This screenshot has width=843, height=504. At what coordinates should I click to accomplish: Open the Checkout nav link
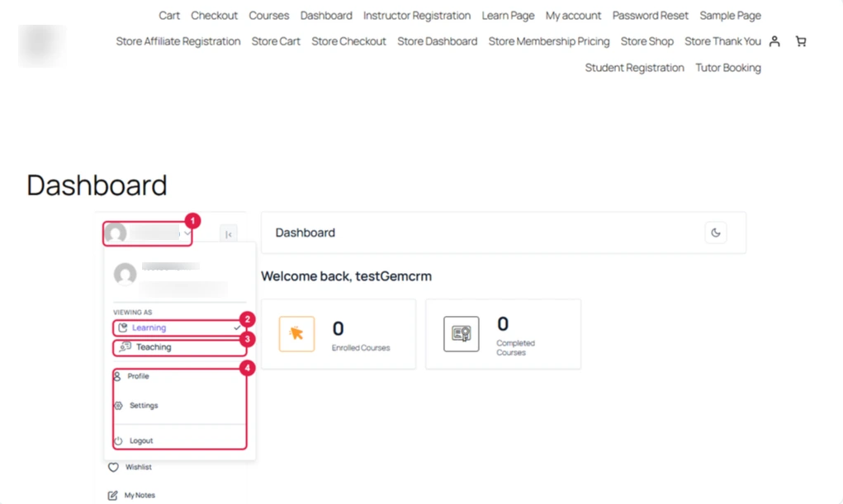point(214,16)
